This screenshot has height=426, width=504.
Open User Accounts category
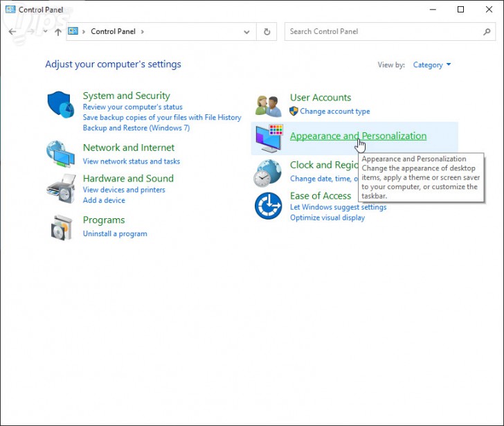pos(321,98)
